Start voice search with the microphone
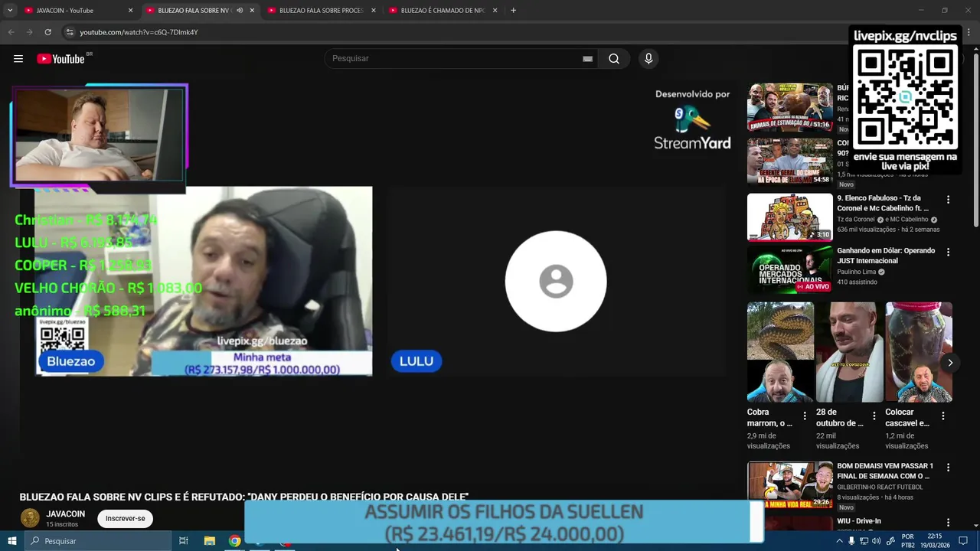 pos(648,59)
